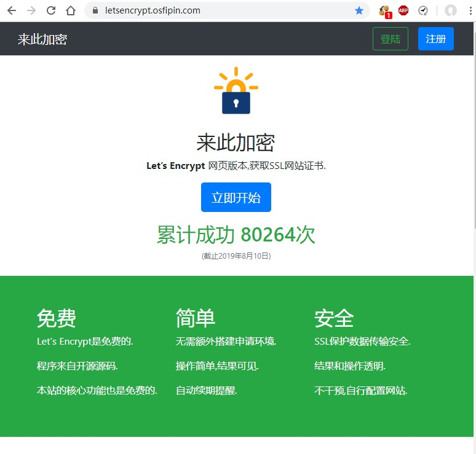This screenshot has height=454, width=476.
Task: Click the 累计成功 80264次 counter text
Action: click(x=236, y=235)
